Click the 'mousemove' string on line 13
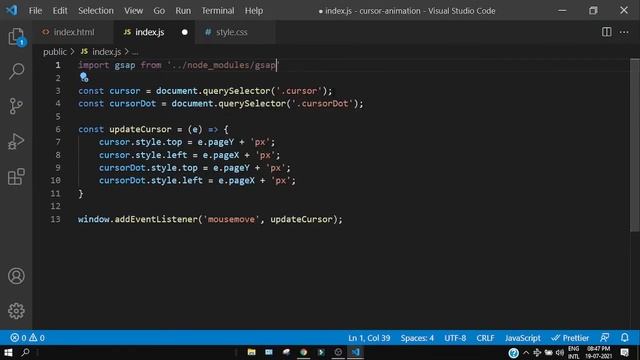Viewport: 640px width, 360px height. click(231, 219)
